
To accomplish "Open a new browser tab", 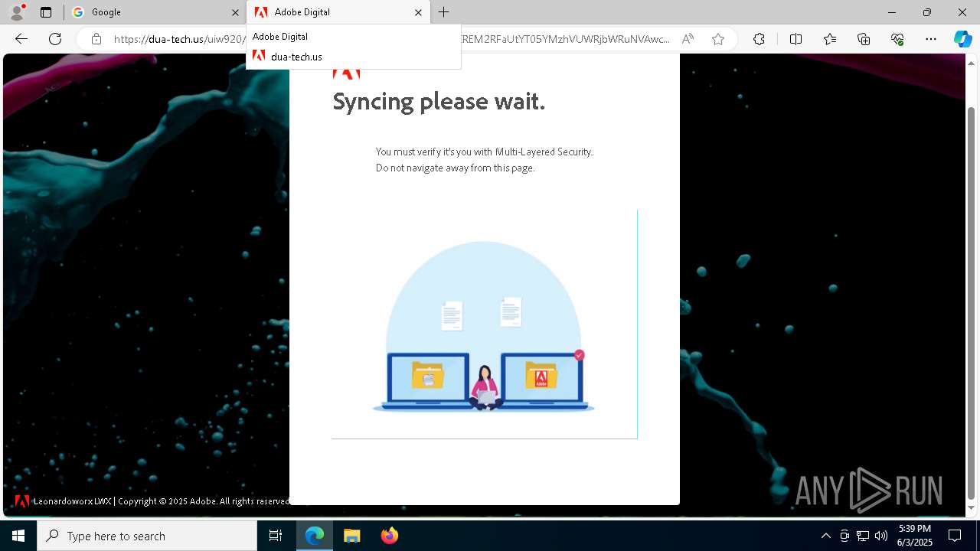I will 444,12.
